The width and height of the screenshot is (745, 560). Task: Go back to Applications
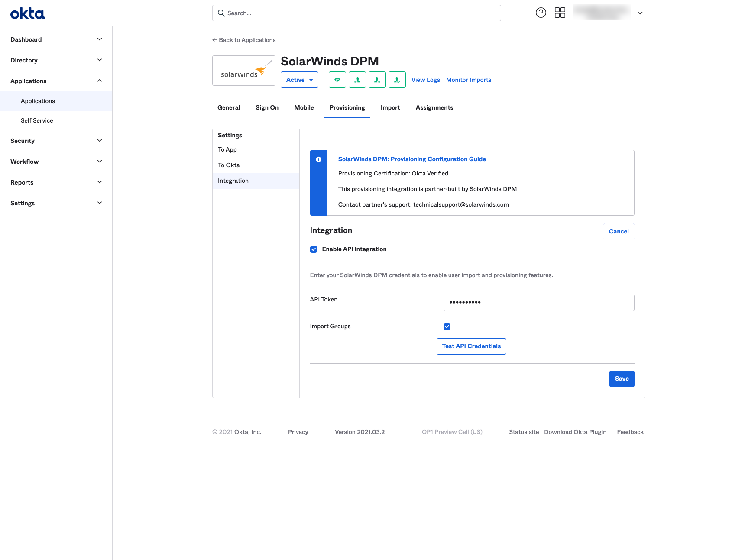(x=244, y=40)
